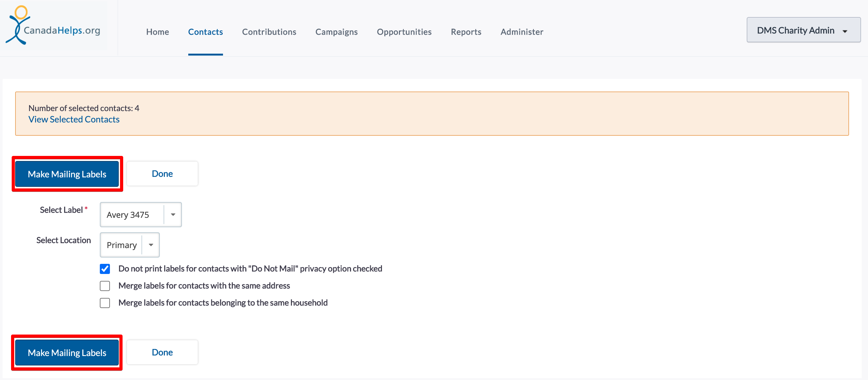The width and height of the screenshot is (868, 380).
Task: Open the Campaigns menu
Action: [x=336, y=32]
